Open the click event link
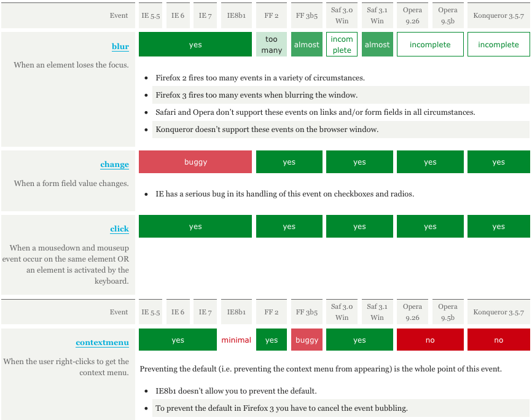The image size is (532, 420). [119, 229]
